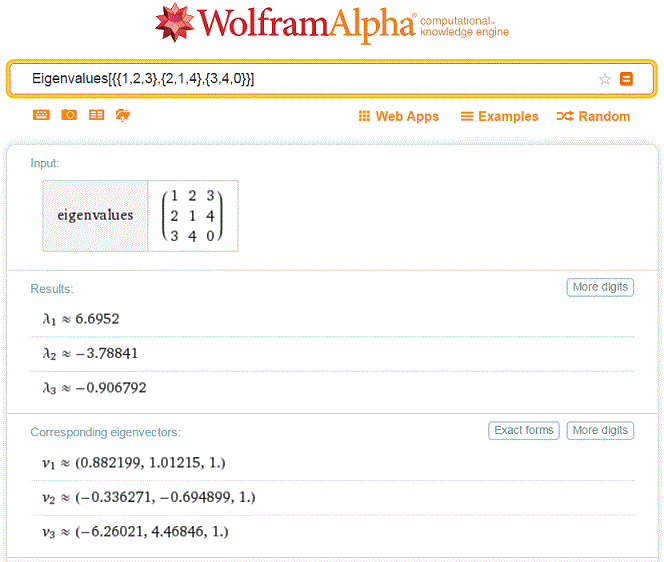The height and width of the screenshot is (562, 664).
Task: Click the Random link
Action: click(x=593, y=116)
